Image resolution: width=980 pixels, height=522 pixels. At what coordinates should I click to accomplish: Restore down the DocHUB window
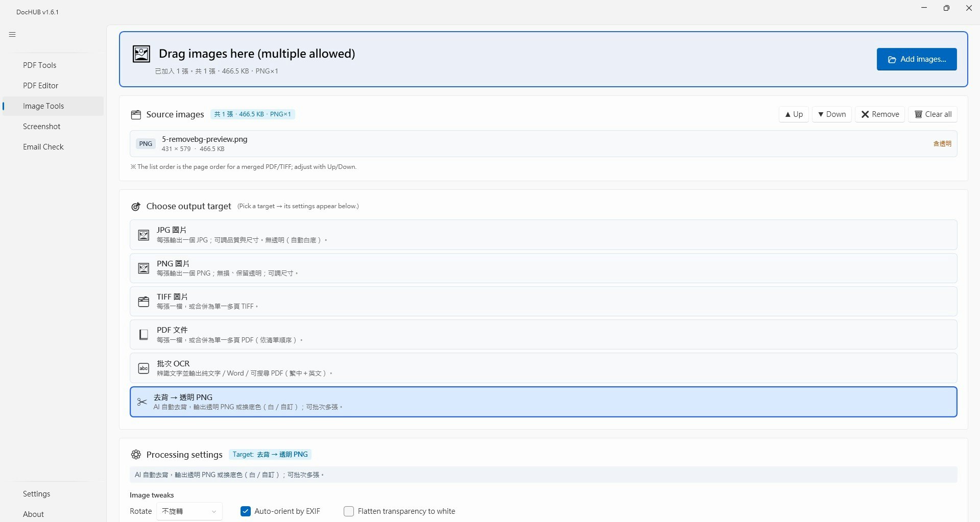coord(946,8)
